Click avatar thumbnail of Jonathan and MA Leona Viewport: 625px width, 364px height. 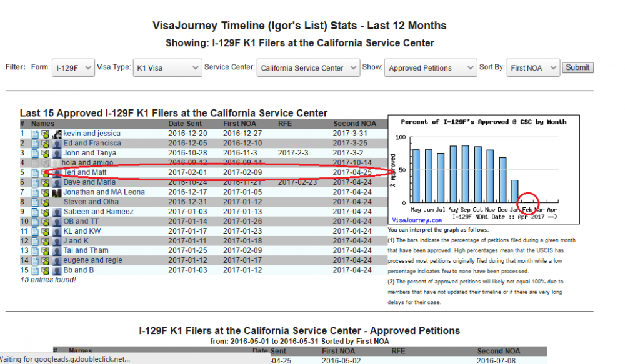point(57,192)
